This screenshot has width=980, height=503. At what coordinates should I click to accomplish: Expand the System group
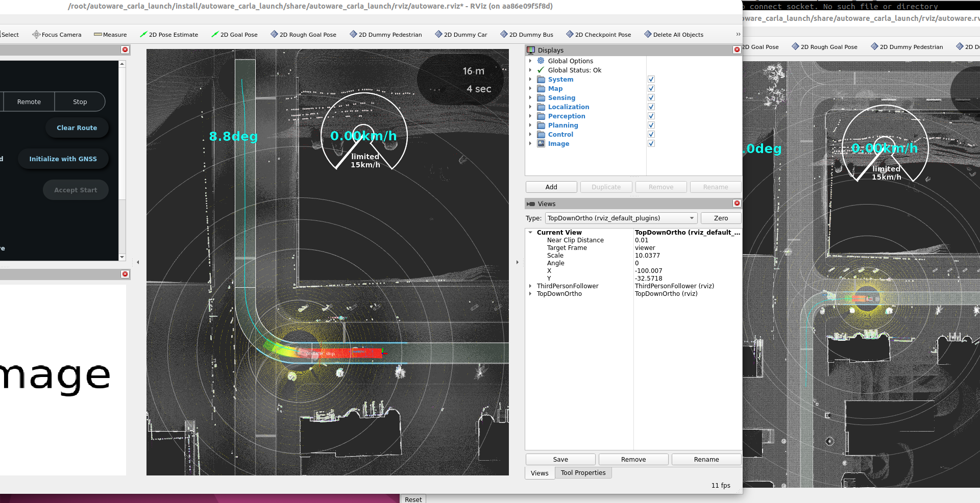[530, 79]
